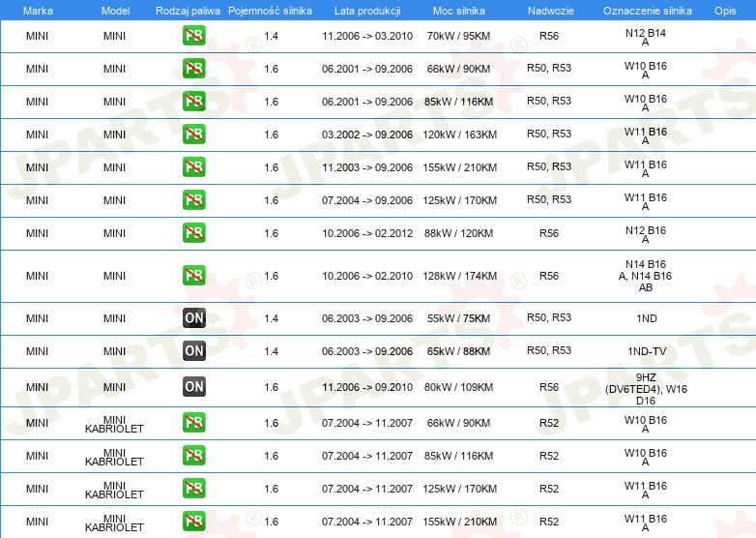Click the Nadwozie column header
Image resolution: width=756 pixels, height=538 pixels.
(x=551, y=11)
